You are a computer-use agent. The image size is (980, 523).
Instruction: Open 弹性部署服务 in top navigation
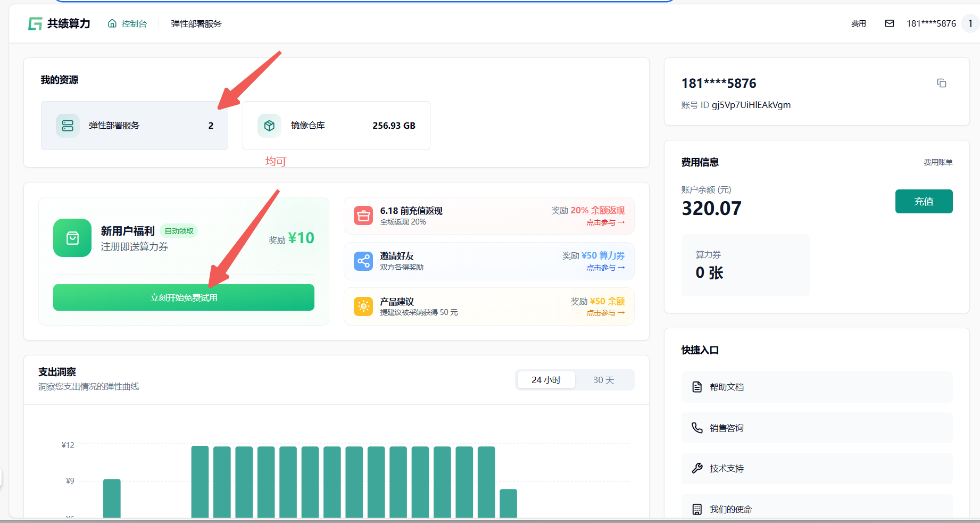(196, 23)
